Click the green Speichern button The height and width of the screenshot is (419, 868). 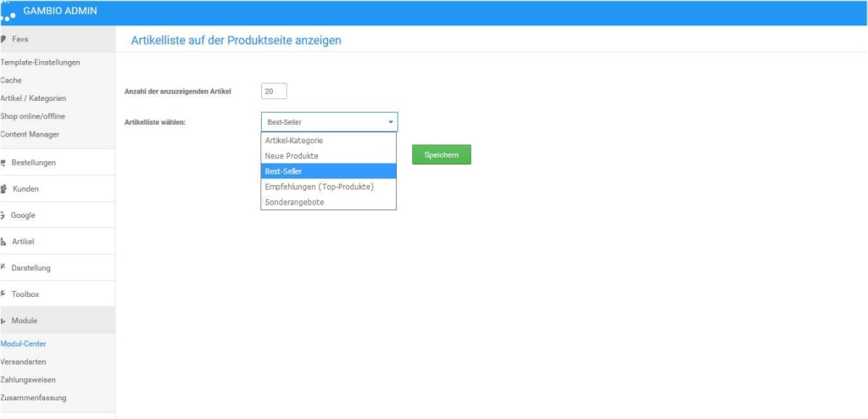[441, 154]
